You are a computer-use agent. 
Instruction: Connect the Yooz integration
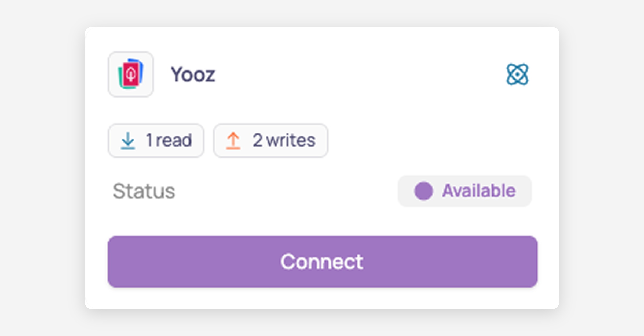click(323, 262)
